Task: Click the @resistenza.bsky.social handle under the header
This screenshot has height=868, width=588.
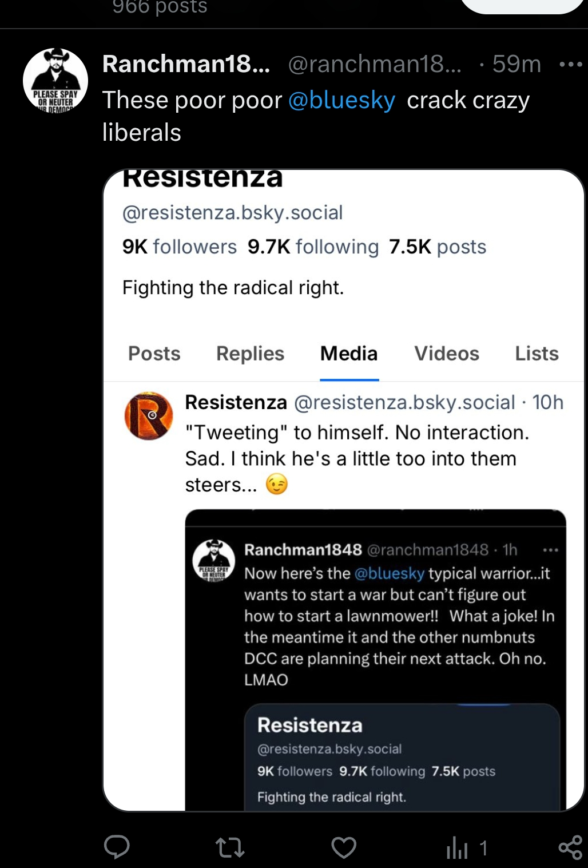Action: pos(232,213)
